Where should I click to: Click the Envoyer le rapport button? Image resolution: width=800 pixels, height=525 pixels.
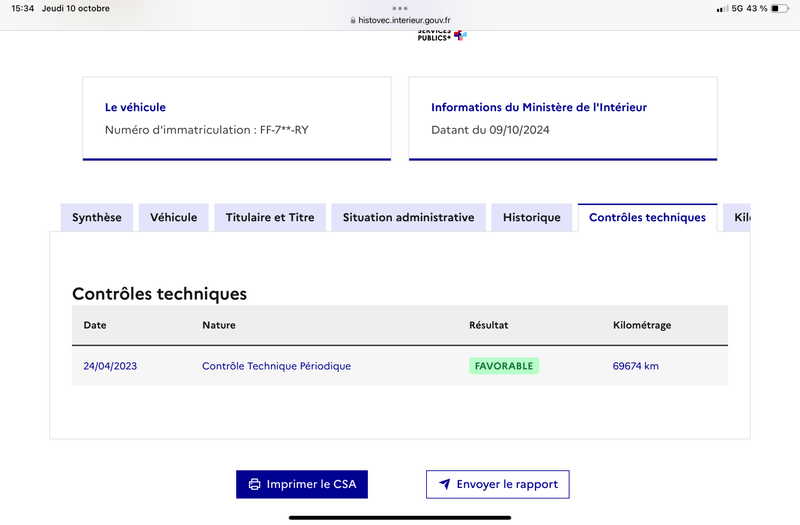coord(497,484)
